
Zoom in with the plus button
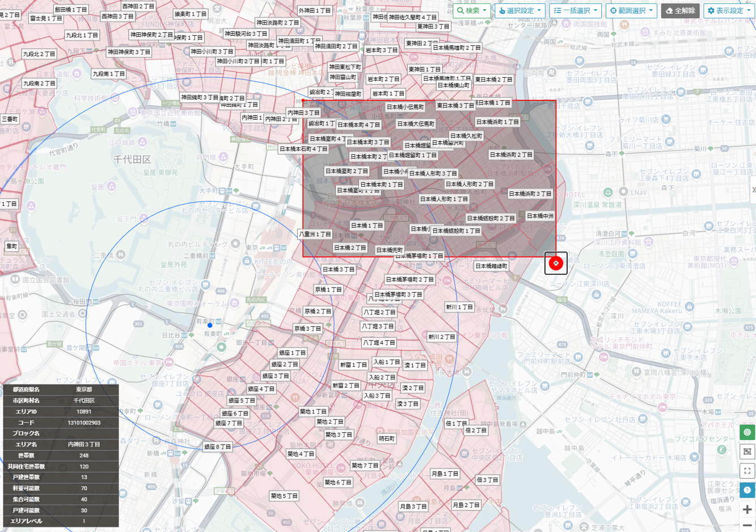coord(747,509)
